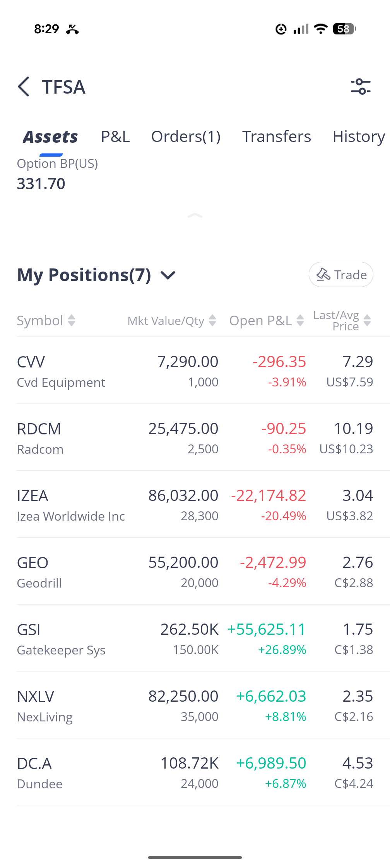Image resolution: width=390 pixels, height=868 pixels.
Task: Open the Orders(1) tab
Action: coord(186,137)
